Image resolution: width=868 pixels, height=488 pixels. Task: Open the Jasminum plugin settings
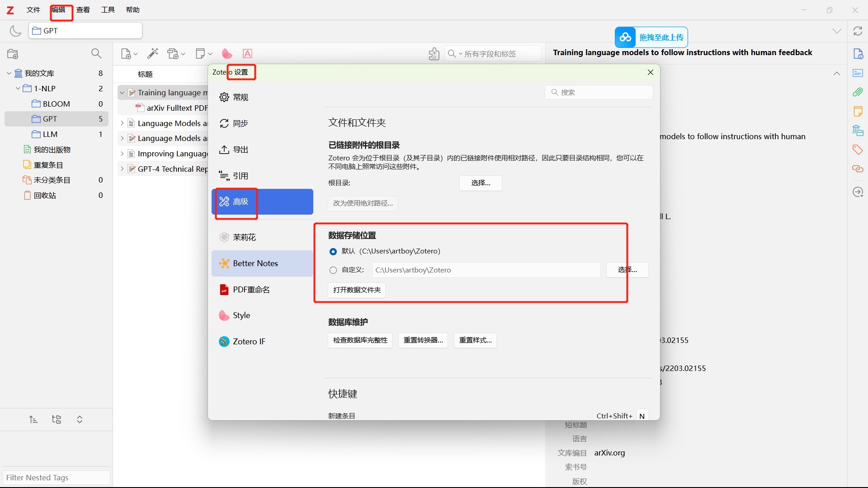coord(262,237)
